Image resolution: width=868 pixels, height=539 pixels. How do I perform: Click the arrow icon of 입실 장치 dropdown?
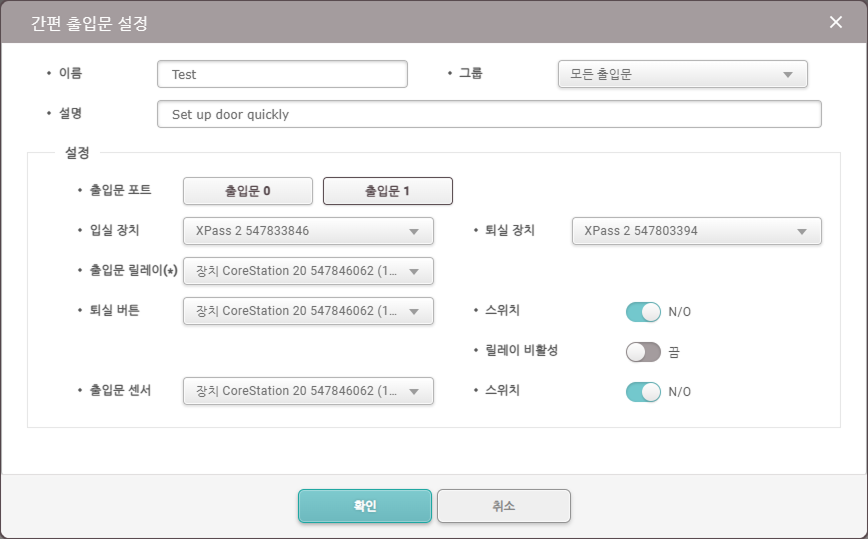tap(414, 232)
